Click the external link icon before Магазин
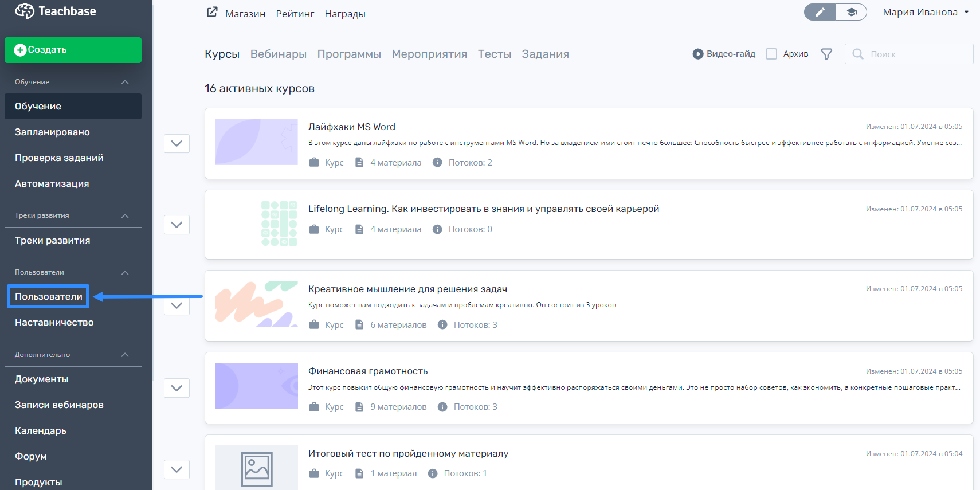 point(212,13)
